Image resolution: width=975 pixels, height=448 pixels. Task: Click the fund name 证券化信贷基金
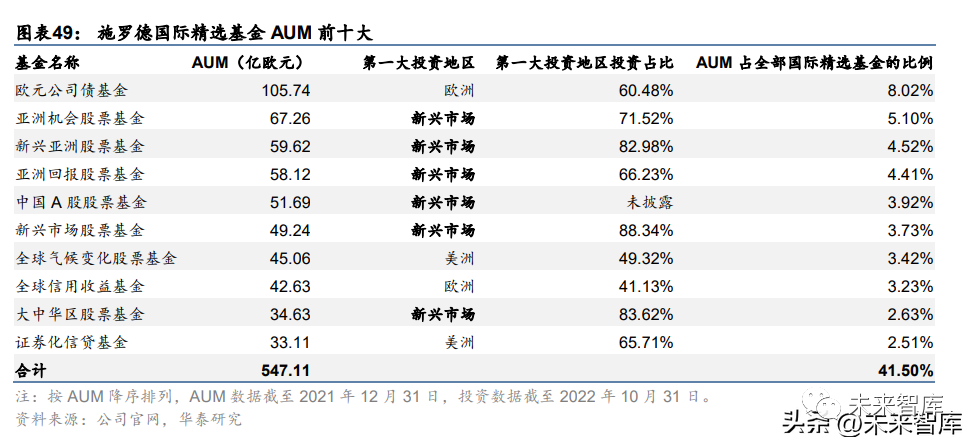[72, 342]
